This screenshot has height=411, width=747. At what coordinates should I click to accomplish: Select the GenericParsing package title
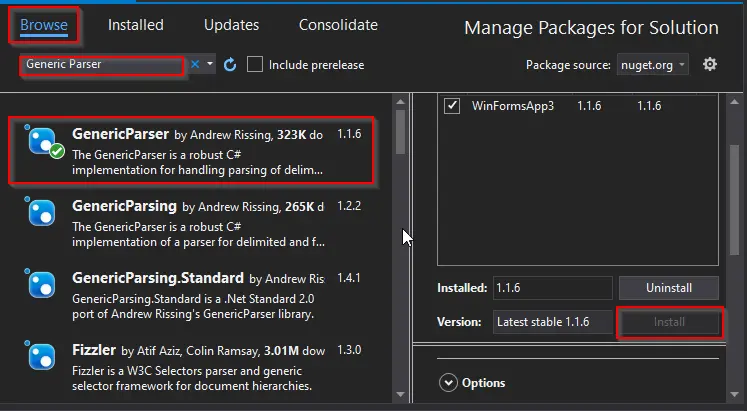click(124, 206)
